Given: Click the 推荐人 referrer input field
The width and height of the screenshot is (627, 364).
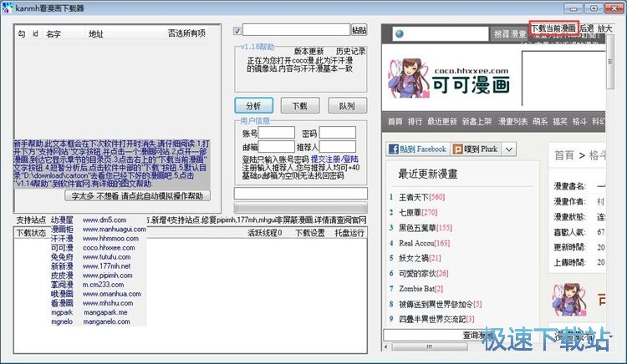Looking at the screenshot, I should click(337, 147).
